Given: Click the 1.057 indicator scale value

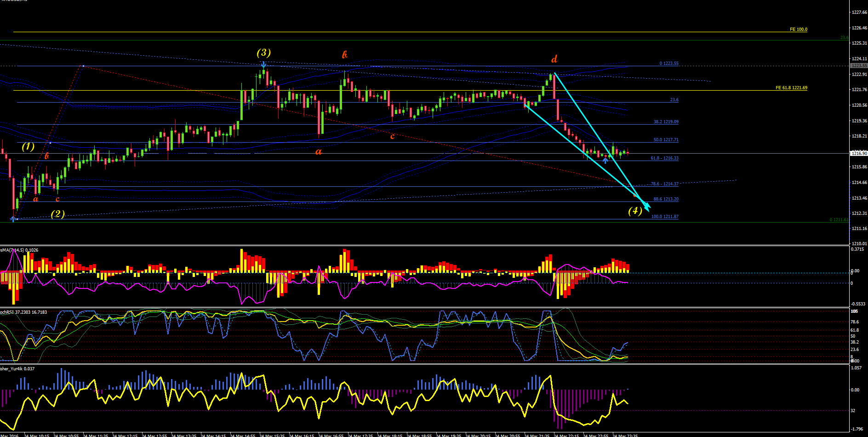Looking at the screenshot, I should (856, 368).
